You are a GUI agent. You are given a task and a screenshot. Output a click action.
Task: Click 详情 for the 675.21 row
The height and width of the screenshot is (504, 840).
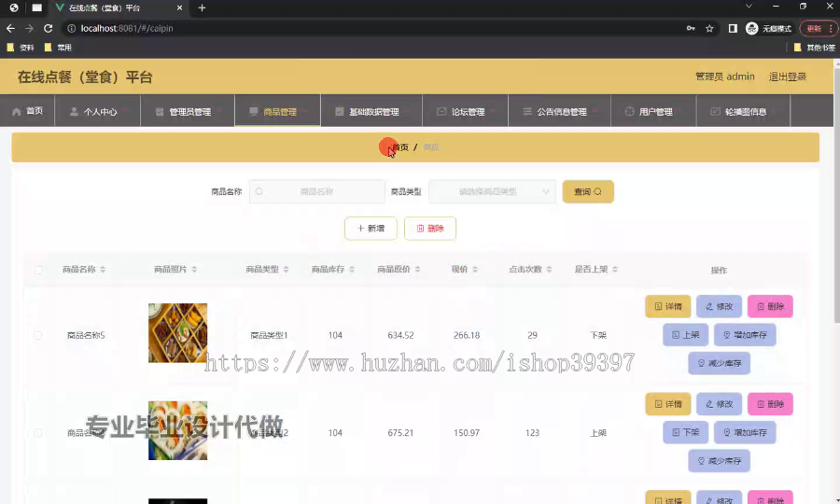tap(668, 404)
